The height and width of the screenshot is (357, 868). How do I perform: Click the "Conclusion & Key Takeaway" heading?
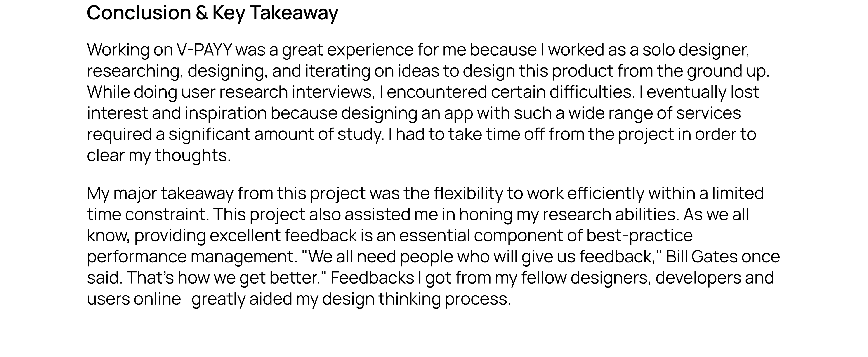coord(212,14)
